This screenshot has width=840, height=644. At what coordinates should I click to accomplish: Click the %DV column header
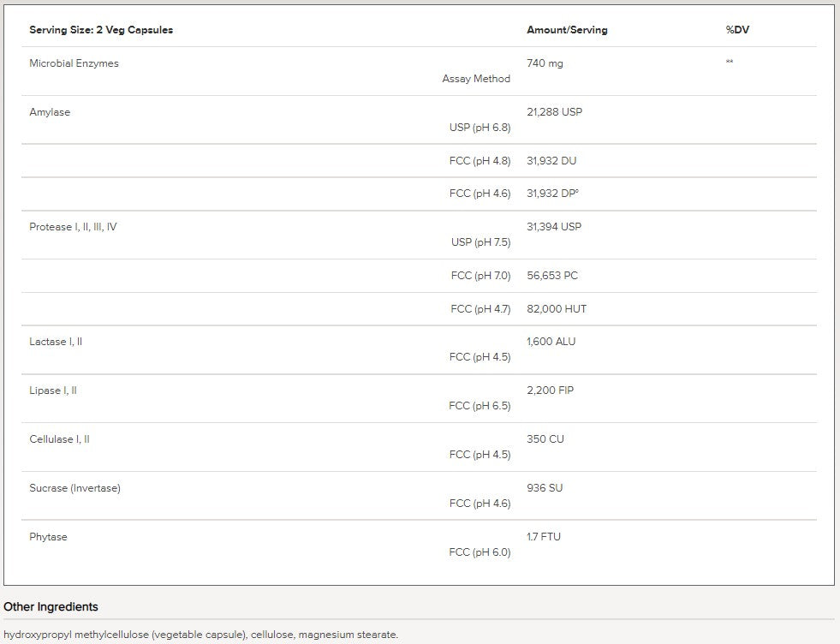(x=737, y=30)
